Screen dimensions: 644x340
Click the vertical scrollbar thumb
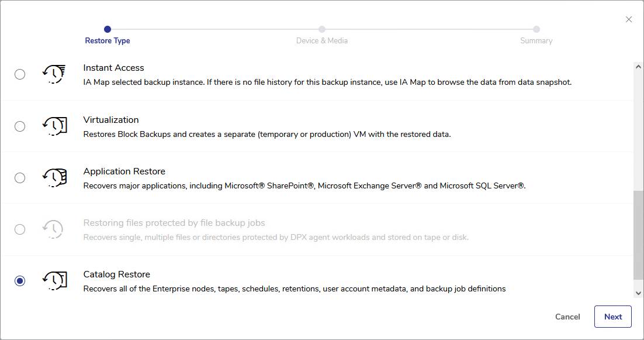click(x=638, y=234)
